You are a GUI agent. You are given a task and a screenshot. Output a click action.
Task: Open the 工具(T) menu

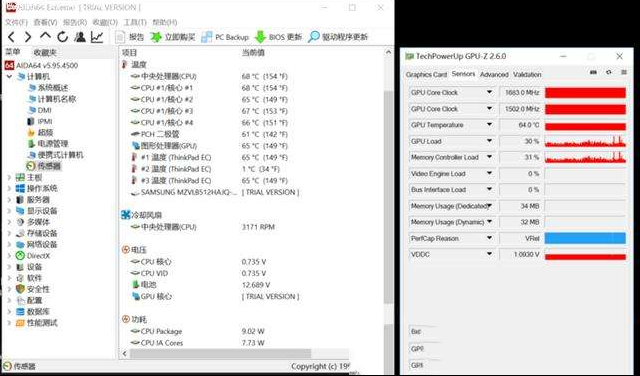click(135, 22)
